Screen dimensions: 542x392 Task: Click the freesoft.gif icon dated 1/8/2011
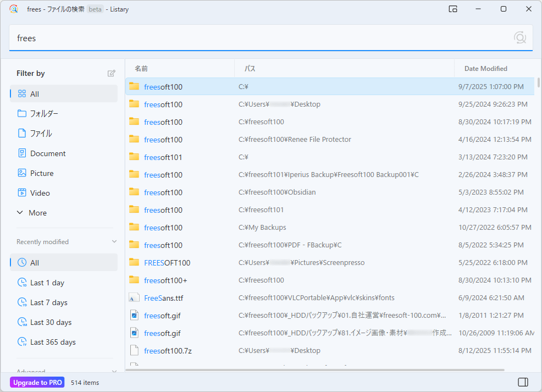point(134,315)
